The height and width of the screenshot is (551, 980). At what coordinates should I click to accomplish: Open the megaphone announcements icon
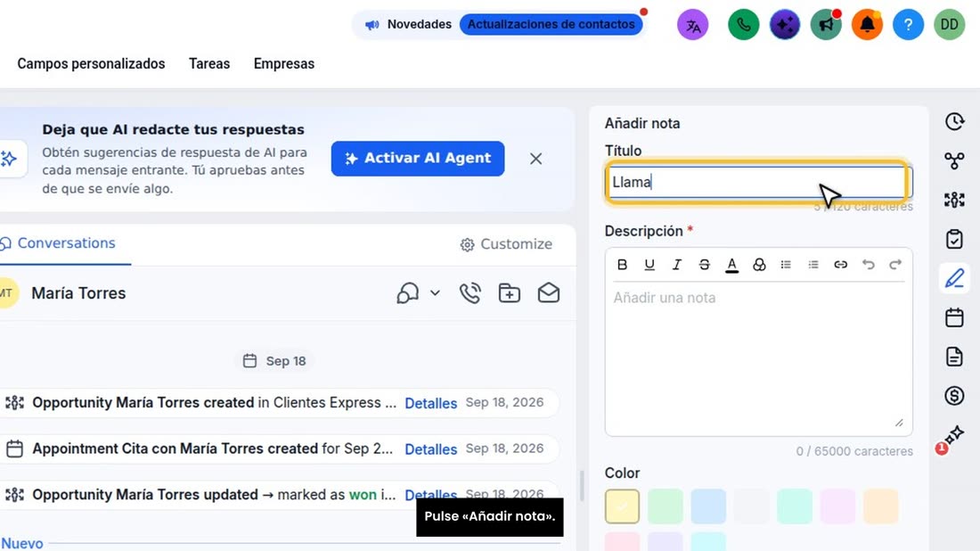[826, 25]
